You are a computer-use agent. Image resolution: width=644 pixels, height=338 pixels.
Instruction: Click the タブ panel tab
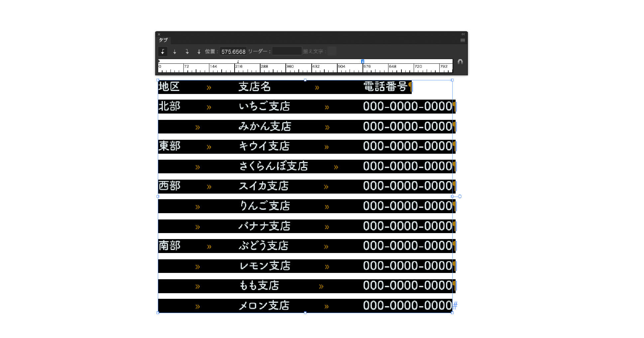163,40
